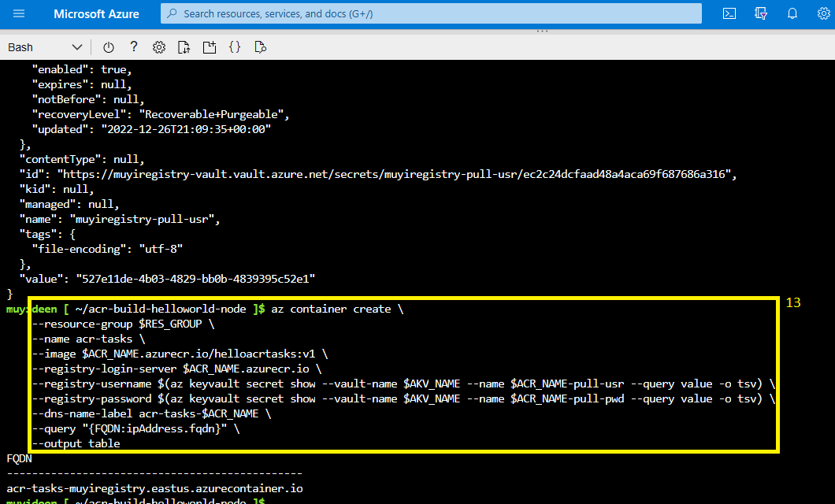Click the three-dot resize handle above the shell
This screenshot has width=835, height=504.
click(542, 31)
